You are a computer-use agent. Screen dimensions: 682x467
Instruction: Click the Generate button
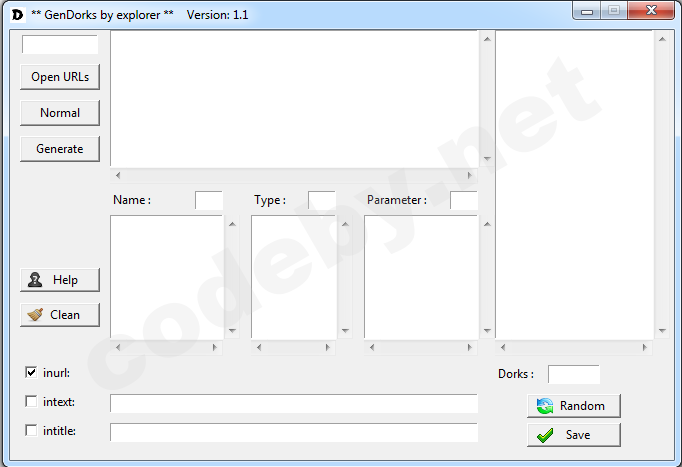[x=60, y=149]
